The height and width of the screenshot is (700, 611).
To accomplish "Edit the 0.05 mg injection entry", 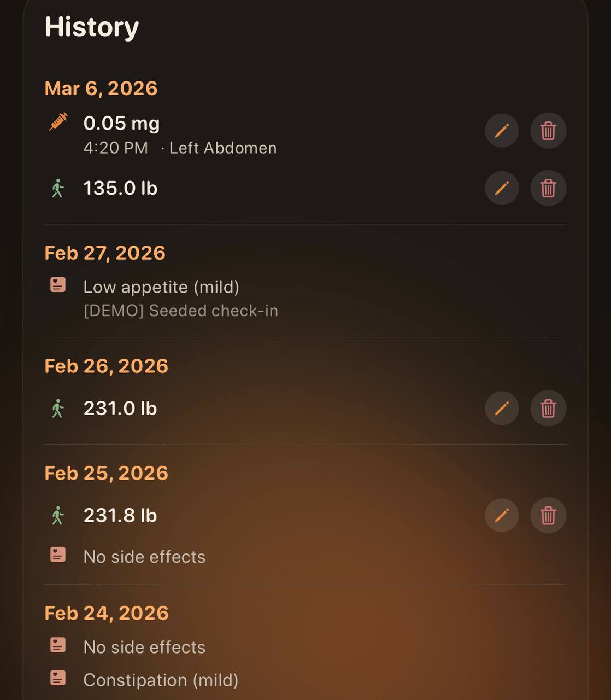I will (x=502, y=131).
